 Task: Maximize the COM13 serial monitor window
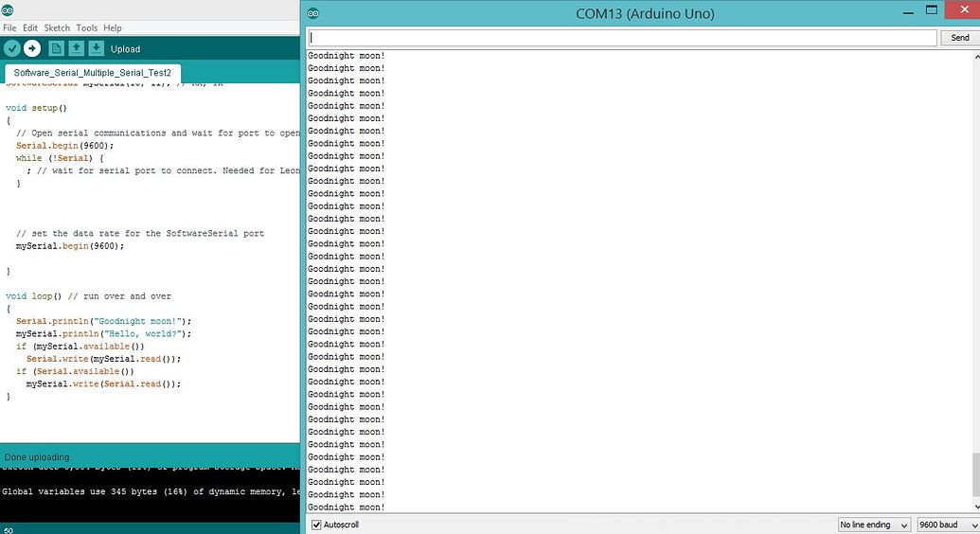pyautogui.click(x=932, y=10)
